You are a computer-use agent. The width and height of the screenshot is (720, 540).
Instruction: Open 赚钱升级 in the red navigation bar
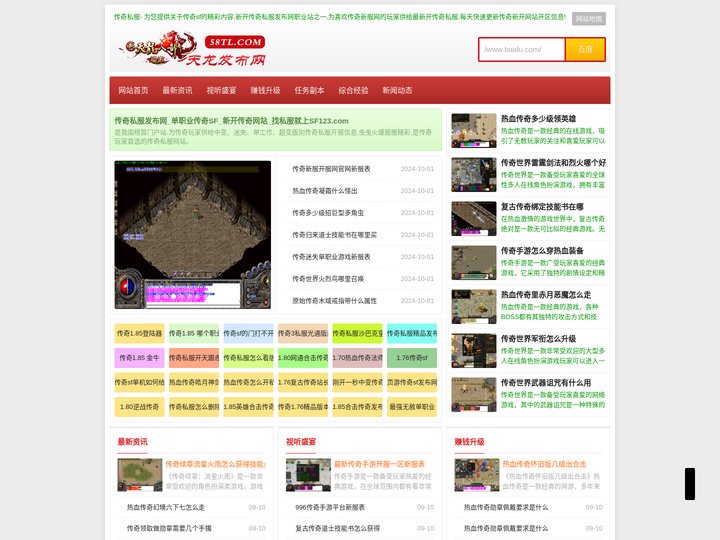(x=265, y=90)
